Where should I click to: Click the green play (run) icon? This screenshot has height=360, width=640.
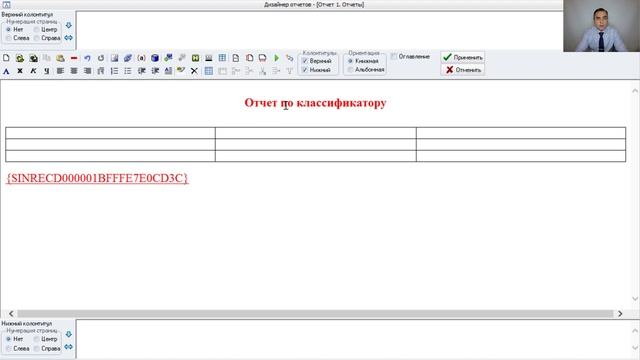276,58
